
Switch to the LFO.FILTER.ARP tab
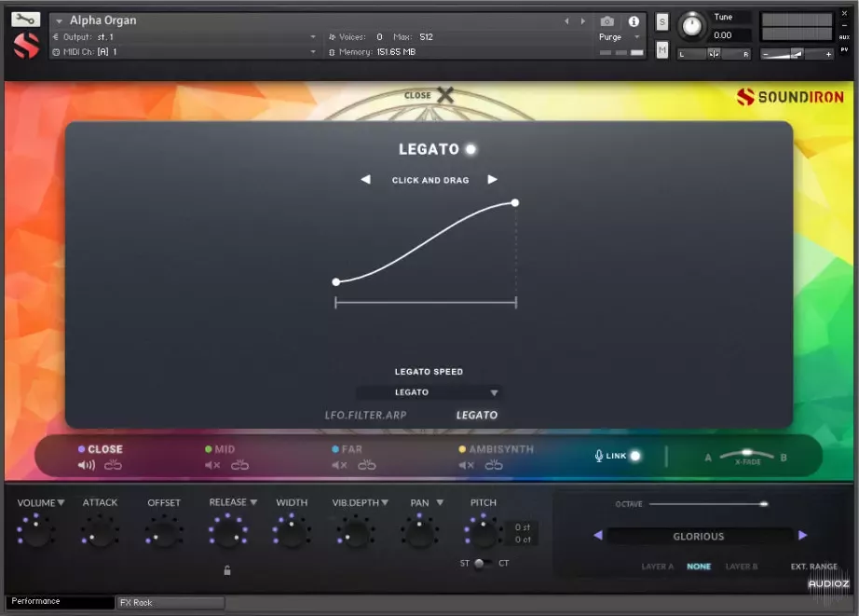click(x=365, y=415)
